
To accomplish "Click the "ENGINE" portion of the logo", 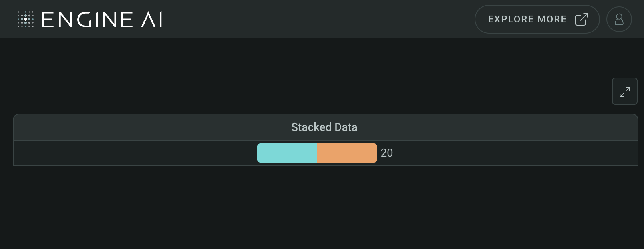I will pyautogui.click(x=87, y=20).
